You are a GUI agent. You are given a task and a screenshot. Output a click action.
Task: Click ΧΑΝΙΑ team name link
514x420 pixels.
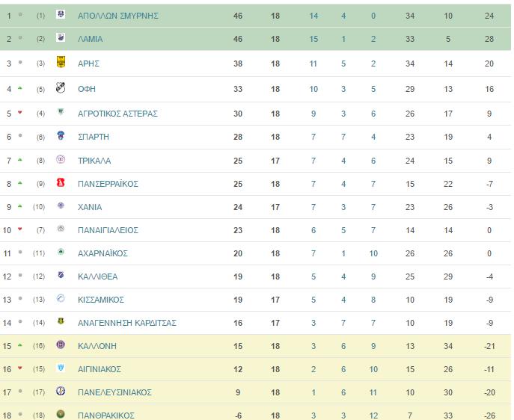pyautogui.click(x=90, y=207)
